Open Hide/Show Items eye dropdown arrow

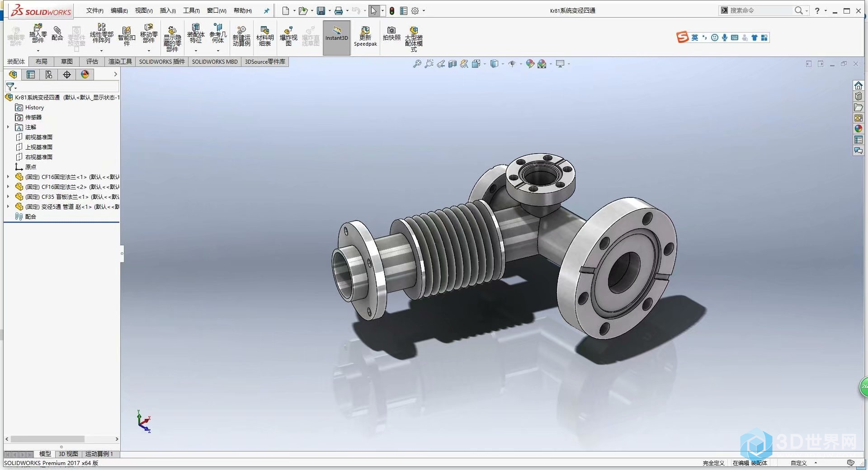tap(521, 64)
